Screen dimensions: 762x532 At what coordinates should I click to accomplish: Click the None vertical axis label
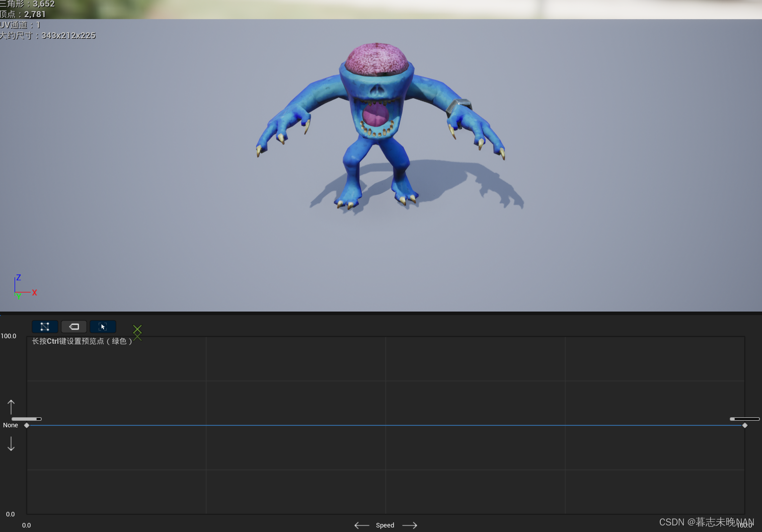[x=11, y=425]
